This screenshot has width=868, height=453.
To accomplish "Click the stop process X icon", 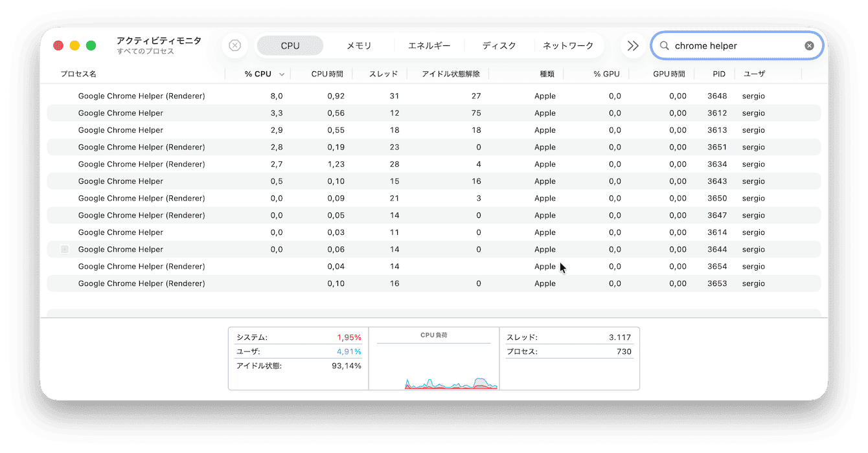I will click(x=235, y=46).
